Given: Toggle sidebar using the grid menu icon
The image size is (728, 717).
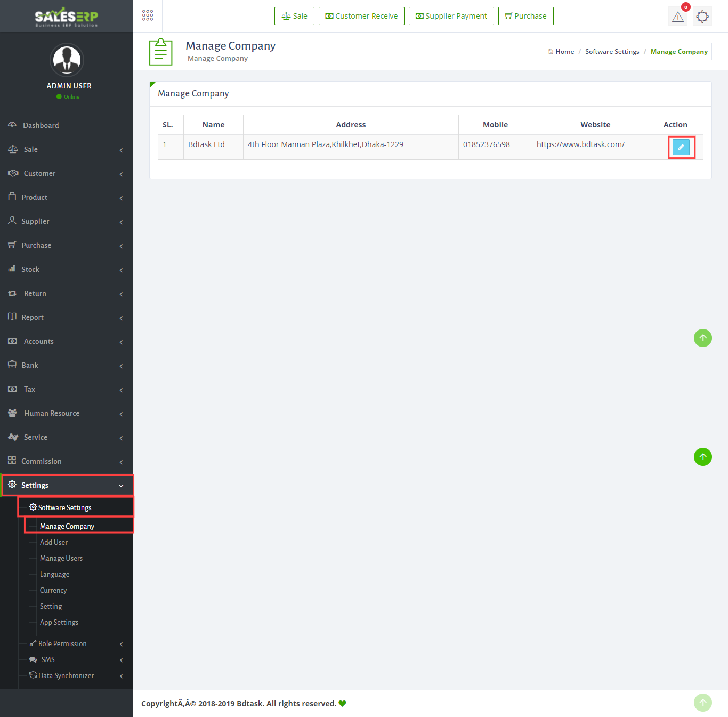Looking at the screenshot, I should [148, 15].
